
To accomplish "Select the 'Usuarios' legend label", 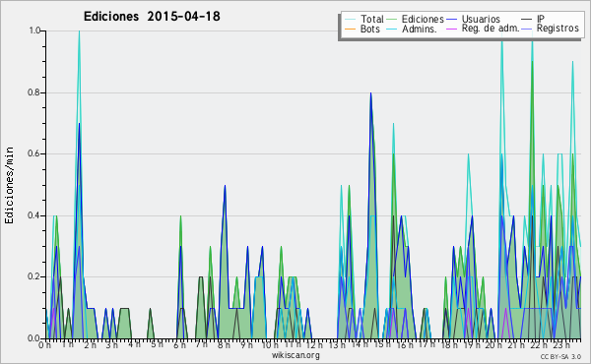I will click(x=481, y=19).
